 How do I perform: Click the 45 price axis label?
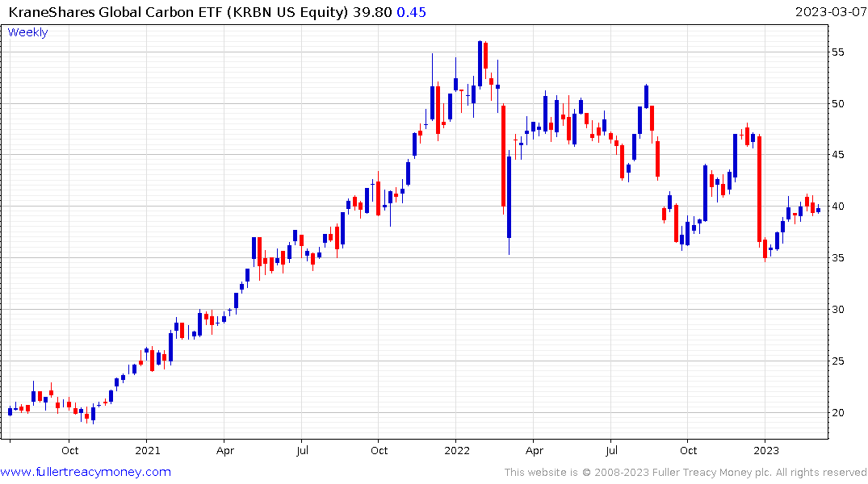837,155
